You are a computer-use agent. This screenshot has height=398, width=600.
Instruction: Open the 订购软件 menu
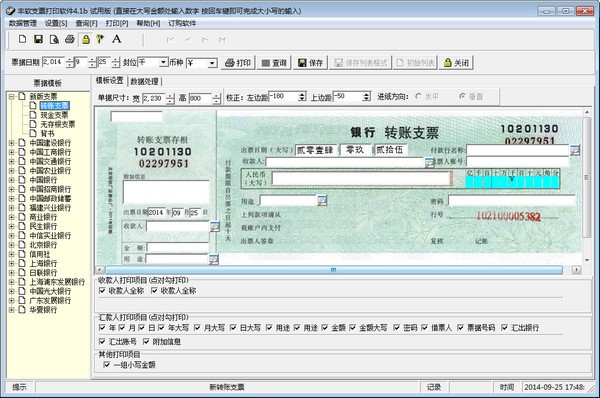pyautogui.click(x=182, y=23)
